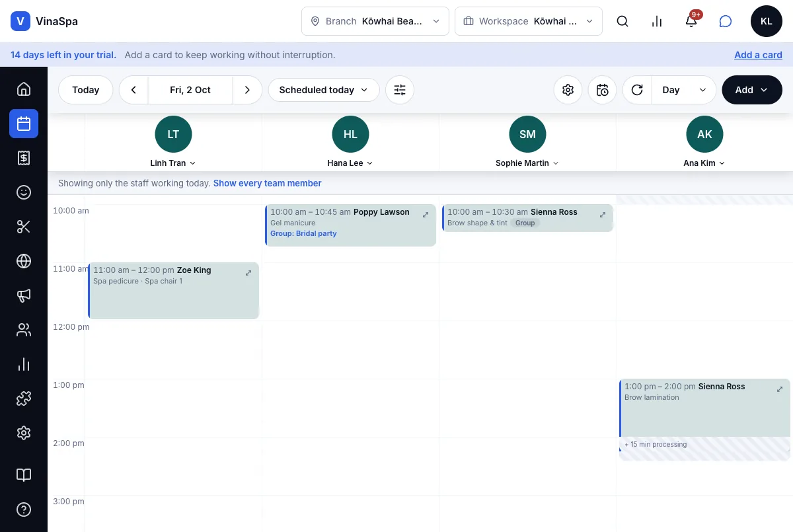
Task: Go to next day arrow
Action: [x=247, y=90]
